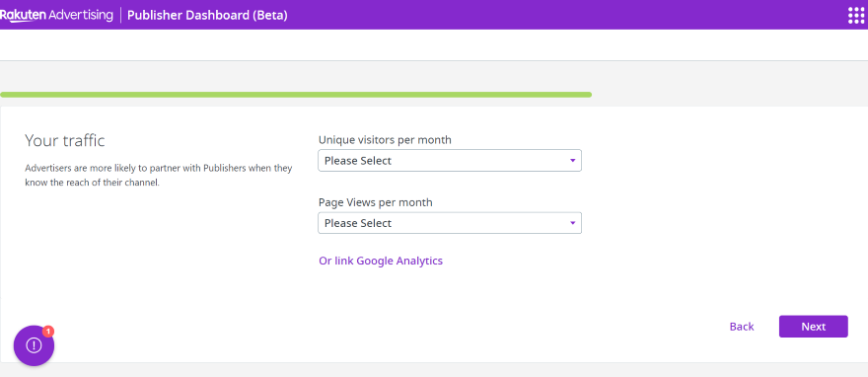Image resolution: width=868 pixels, height=377 pixels.
Task: Click the Advertisers are more likely description text
Action: pos(159,175)
